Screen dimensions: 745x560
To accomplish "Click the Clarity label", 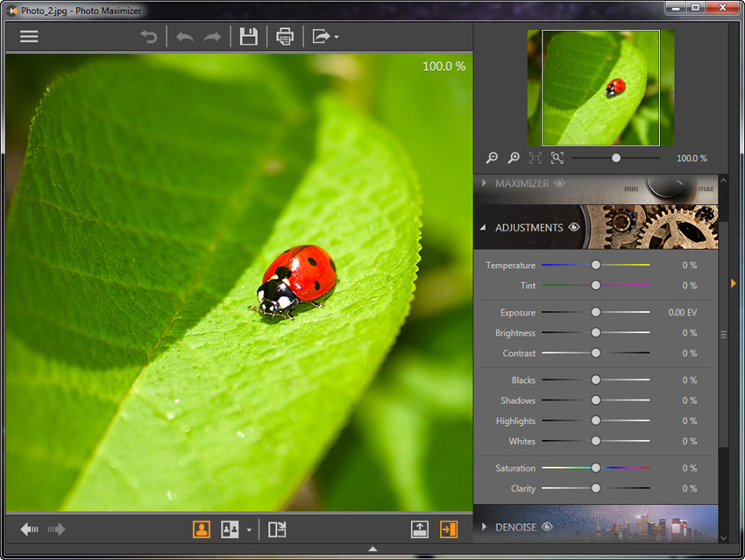I will tap(523, 488).
